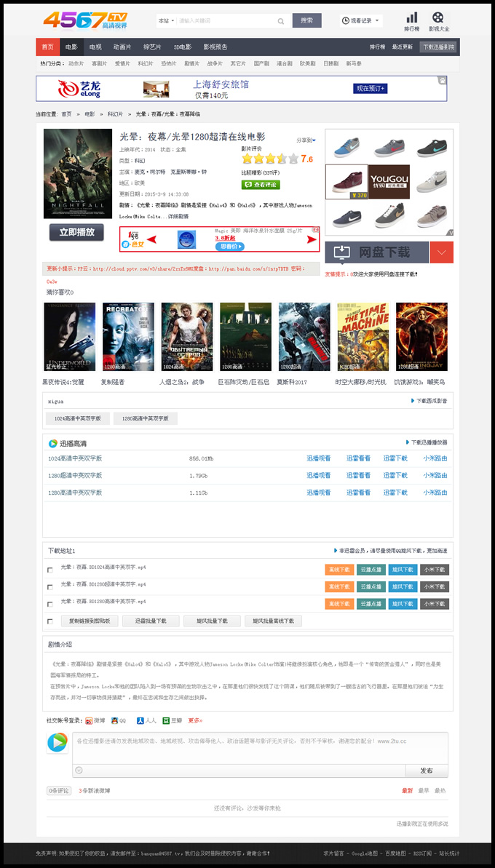Image resolution: width=495 pixels, height=868 pixels.
Task: Click the 下载迅播影院 button in nav bar
Action: coord(438,47)
